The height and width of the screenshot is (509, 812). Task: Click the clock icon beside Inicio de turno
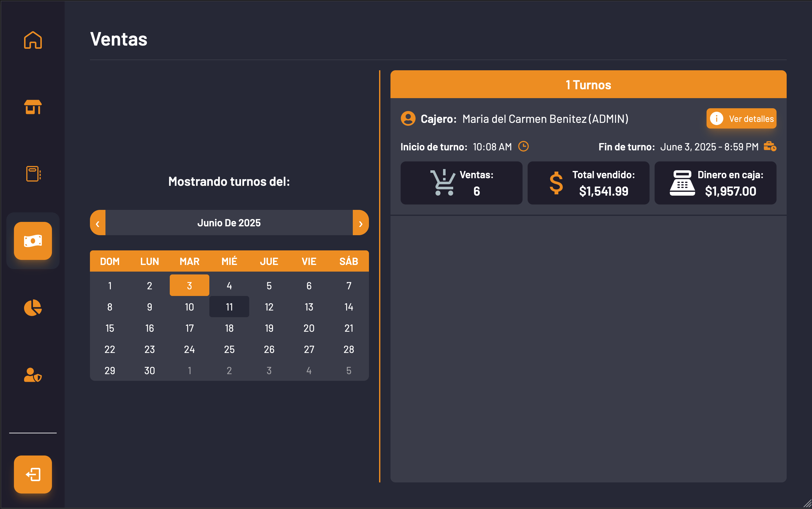(523, 147)
